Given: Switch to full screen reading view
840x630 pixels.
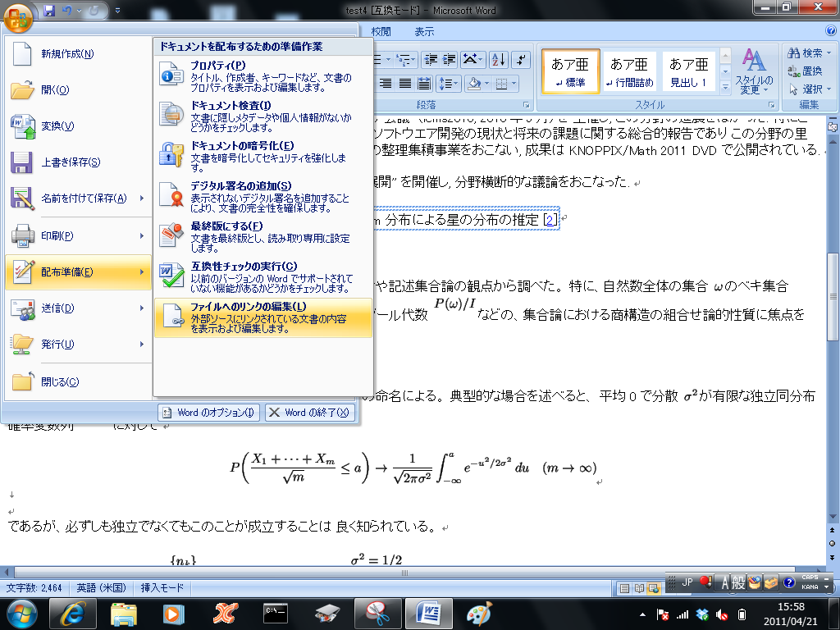Looking at the screenshot, I should tap(639, 588).
